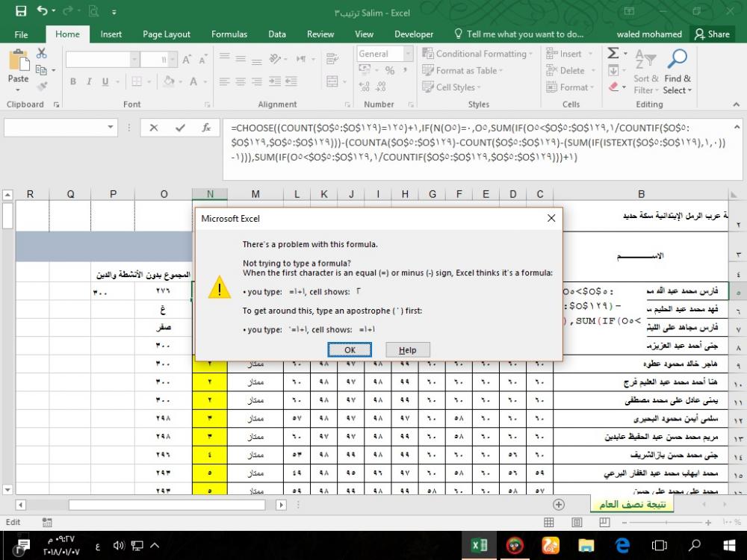Click OK in the Microsoft Excel dialog
The height and width of the screenshot is (560, 747).
tap(350, 350)
